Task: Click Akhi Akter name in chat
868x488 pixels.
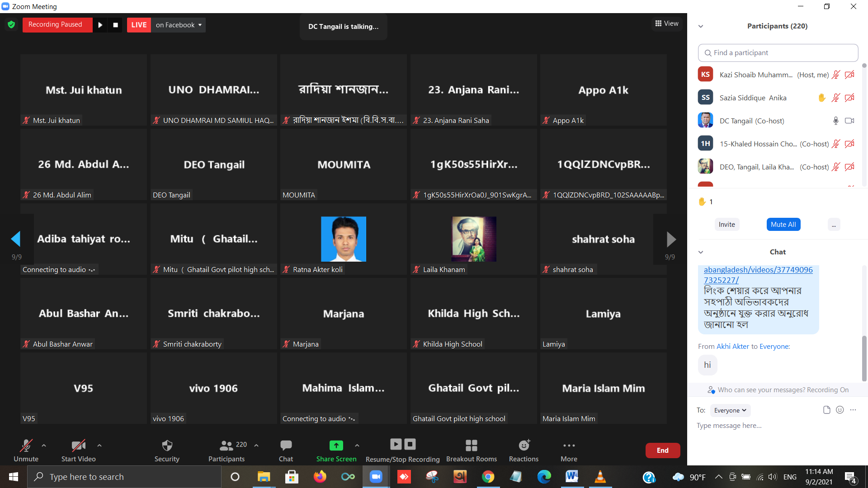Action: click(x=733, y=347)
